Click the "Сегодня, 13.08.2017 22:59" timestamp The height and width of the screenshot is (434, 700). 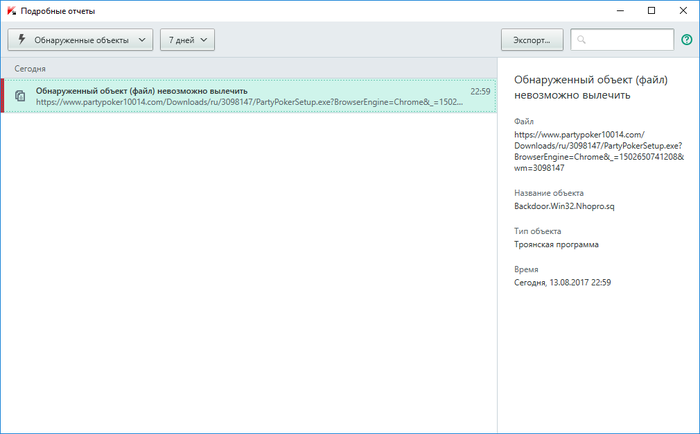562,283
